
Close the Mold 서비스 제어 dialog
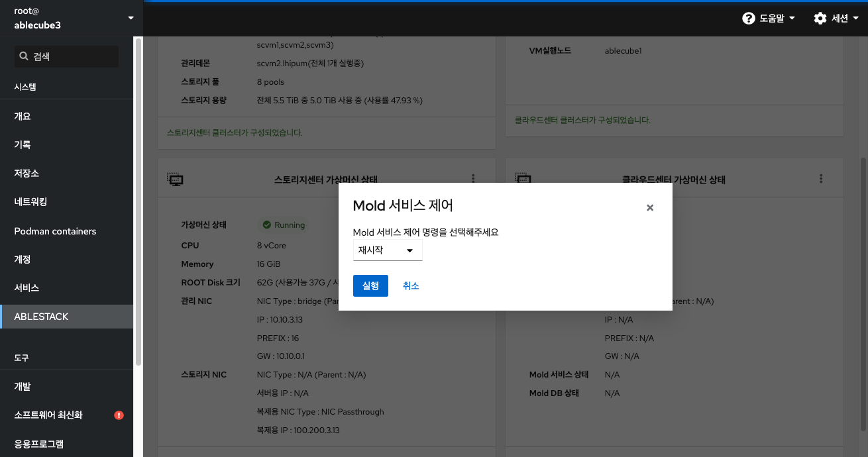point(650,208)
